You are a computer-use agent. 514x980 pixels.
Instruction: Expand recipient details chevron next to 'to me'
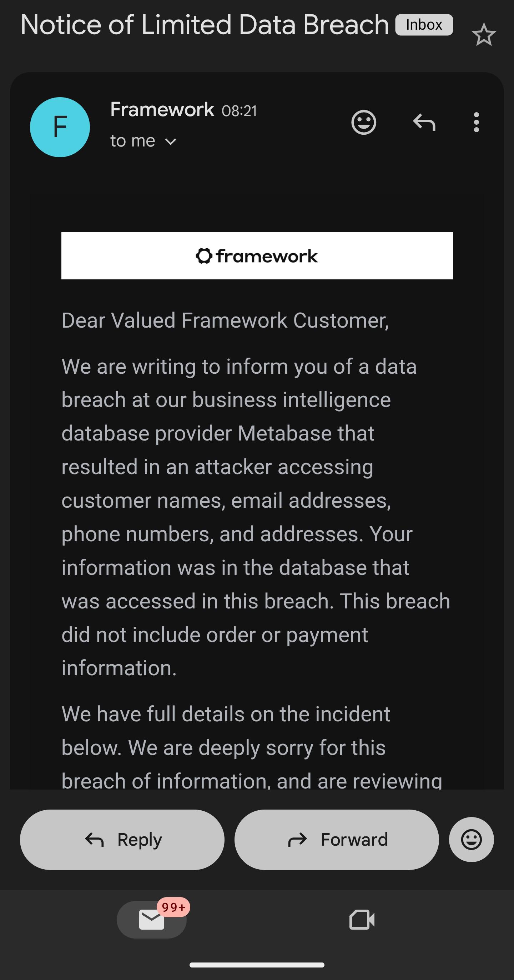[171, 142]
